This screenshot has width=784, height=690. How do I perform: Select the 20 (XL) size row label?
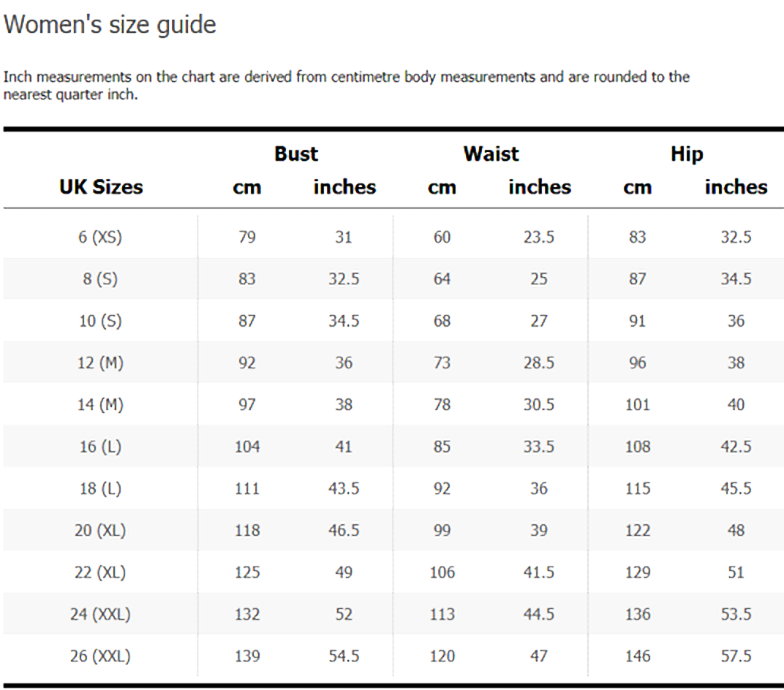[x=100, y=531]
